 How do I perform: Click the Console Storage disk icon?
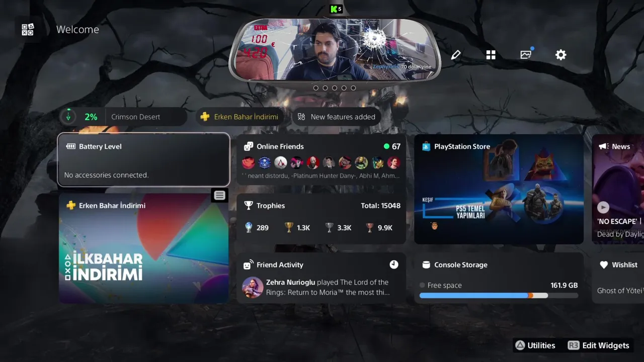pos(426,265)
